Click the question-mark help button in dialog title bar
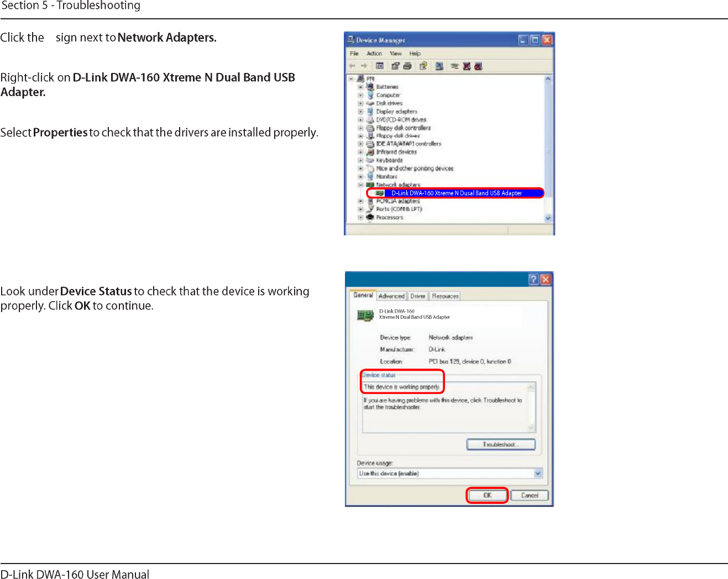728x579 pixels. [x=533, y=279]
